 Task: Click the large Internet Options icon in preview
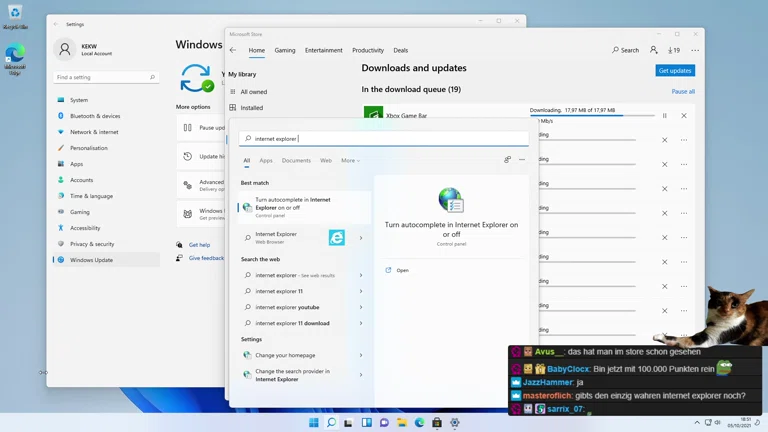(451, 199)
